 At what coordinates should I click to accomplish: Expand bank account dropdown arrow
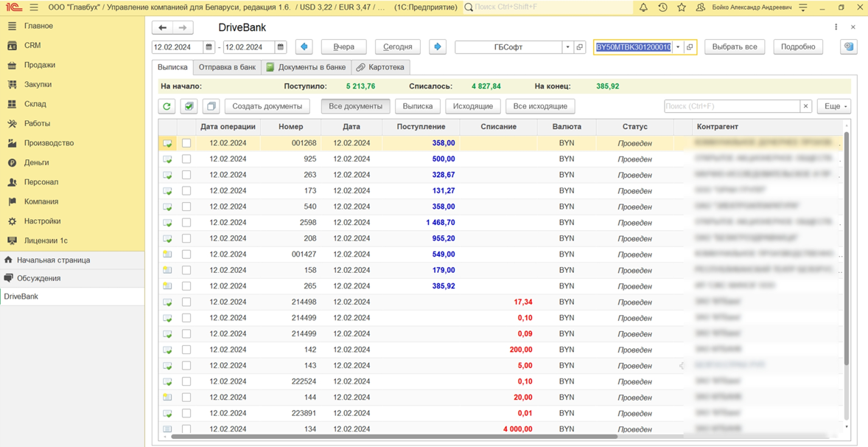(678, 47)
